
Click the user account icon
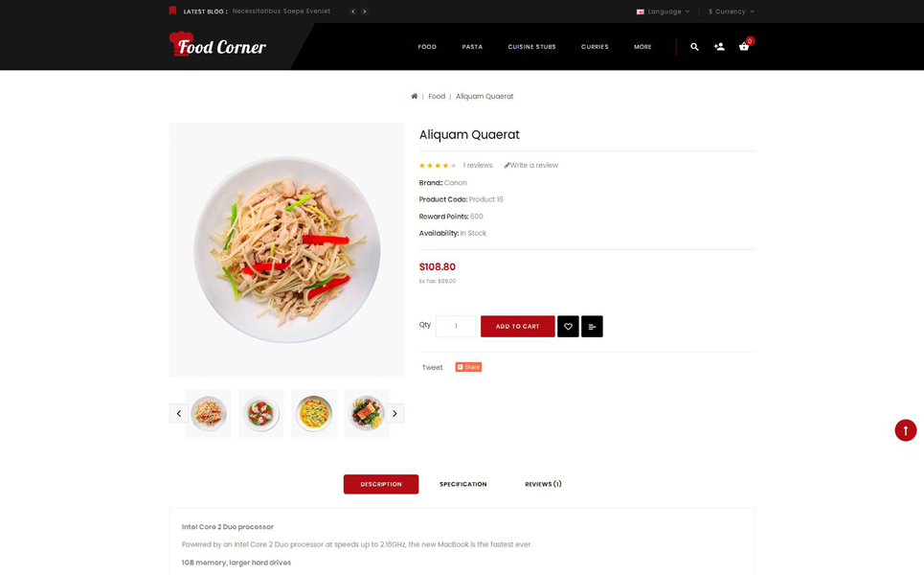click(719, 47)
